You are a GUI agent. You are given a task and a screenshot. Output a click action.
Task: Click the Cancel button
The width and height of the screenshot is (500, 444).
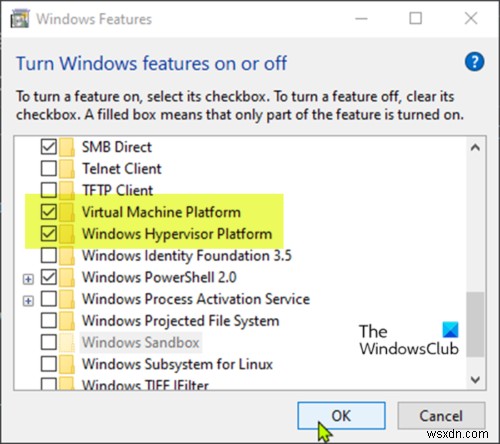(x=441, y=416)
